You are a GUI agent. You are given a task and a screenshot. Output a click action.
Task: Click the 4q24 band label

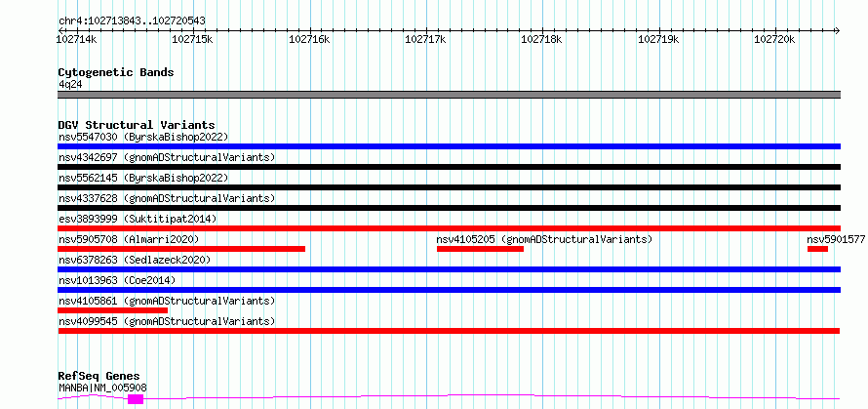tap(71, 85)
